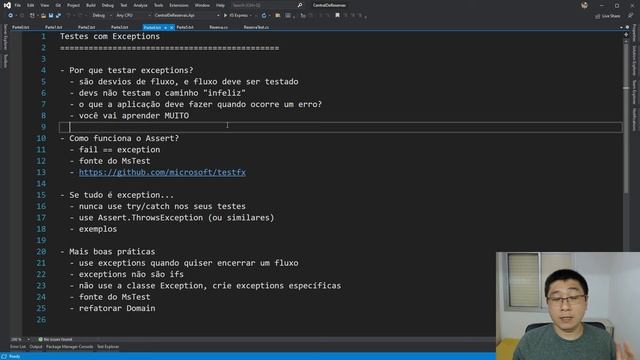Click the text 'exceptions não são ifs'

131,274
